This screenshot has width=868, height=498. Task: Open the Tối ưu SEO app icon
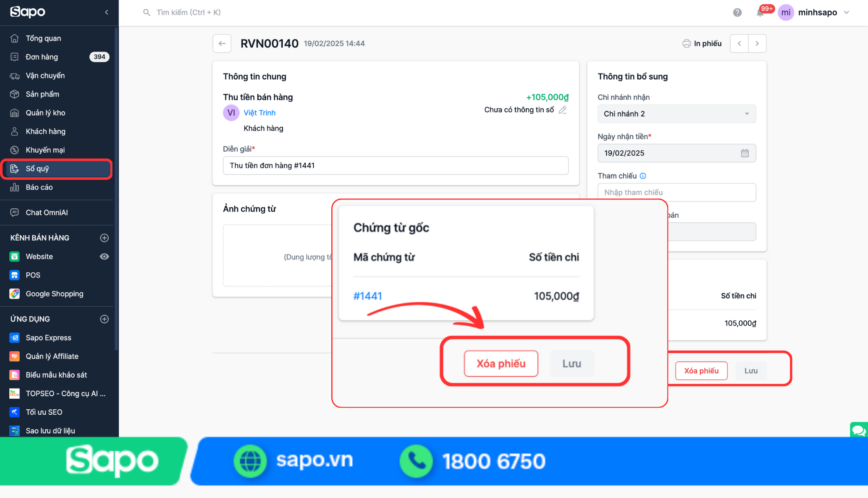coord(15,412)
